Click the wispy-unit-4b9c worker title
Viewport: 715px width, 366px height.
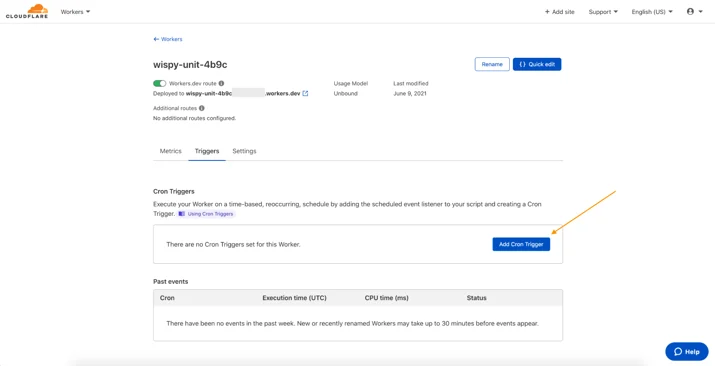(x=190, y=65)
